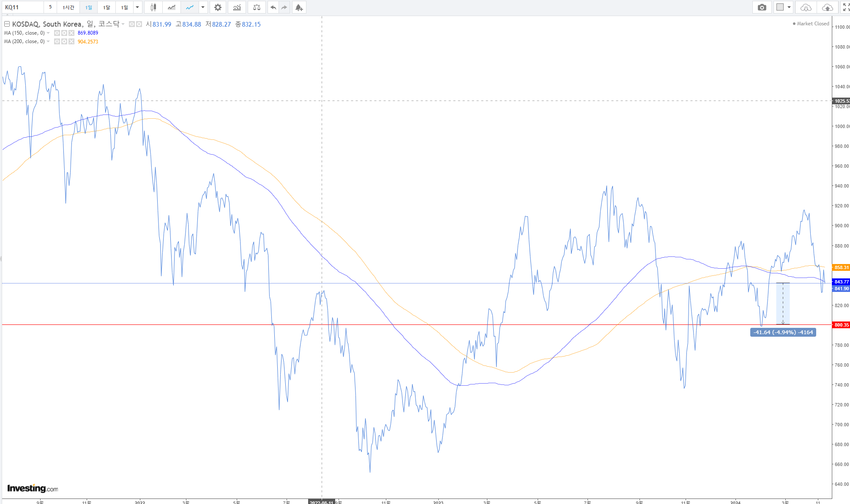Screen dimensions: 850x504
Task: Open the indicators icon in the toolbar
Action: pos(237,7)
